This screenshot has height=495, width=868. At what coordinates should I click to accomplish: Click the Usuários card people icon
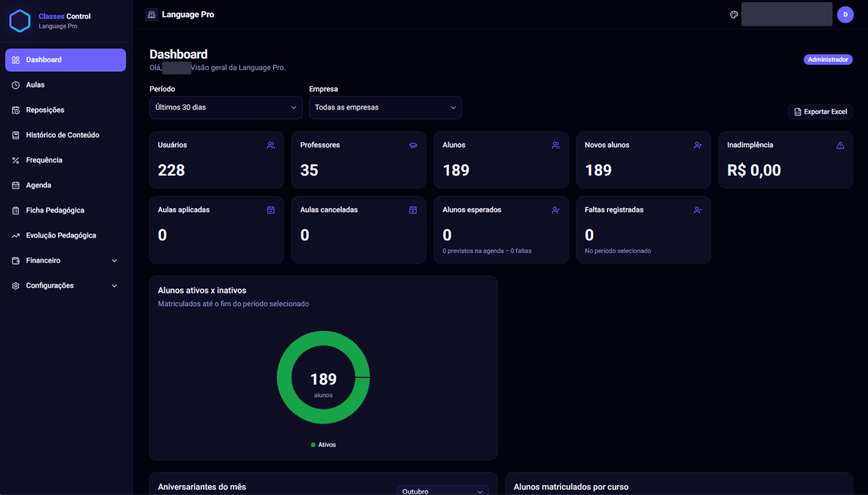tap(271, 145)
